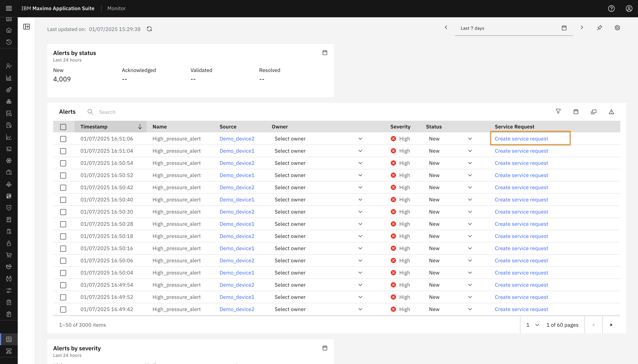Open Status dropdown for 16:49:52 row
The width and height of the screenshot is (638, 364).
450,297
